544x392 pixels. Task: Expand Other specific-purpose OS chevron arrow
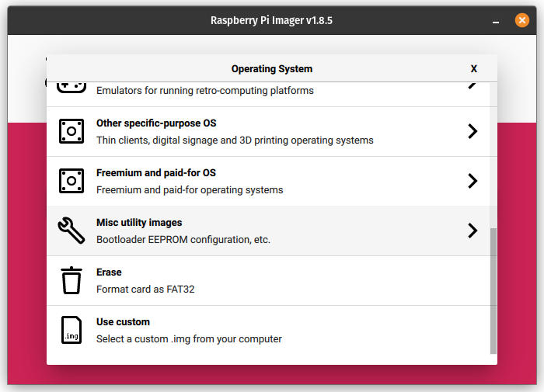[473, 131]
